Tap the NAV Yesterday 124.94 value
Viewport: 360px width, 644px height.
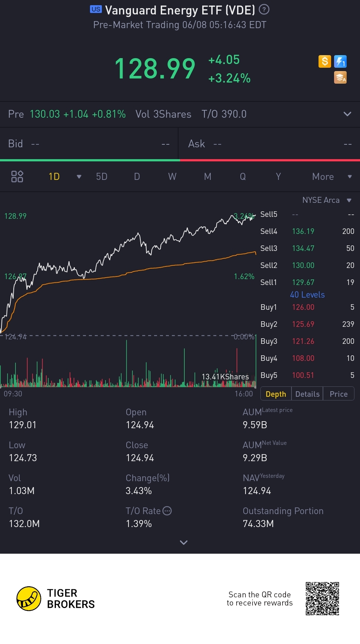point(257,491)
